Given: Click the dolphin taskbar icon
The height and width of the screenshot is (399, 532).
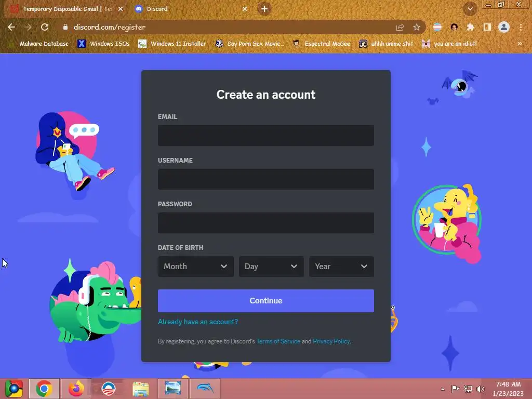Looking at the screenshot, I should tap(205, 389).
